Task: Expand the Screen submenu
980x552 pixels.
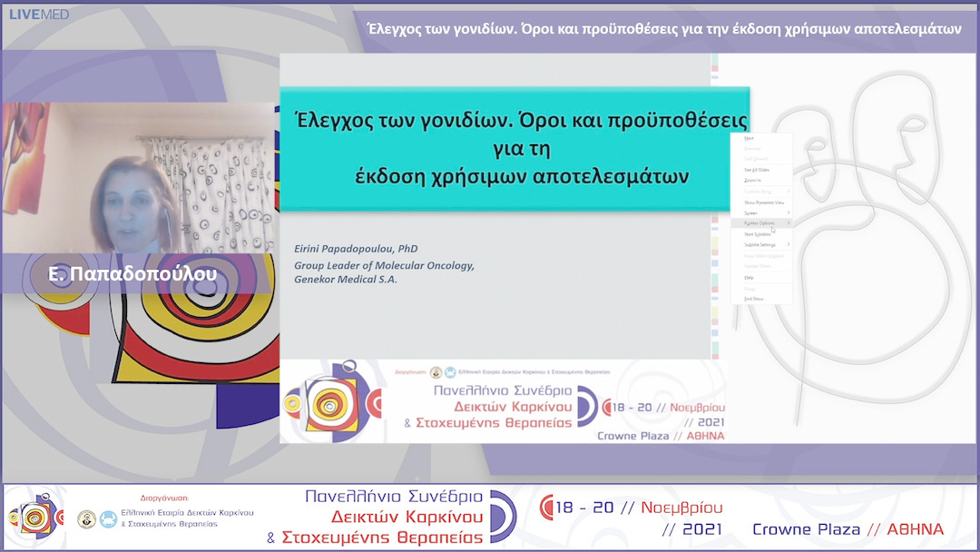Action: (751, 212)
